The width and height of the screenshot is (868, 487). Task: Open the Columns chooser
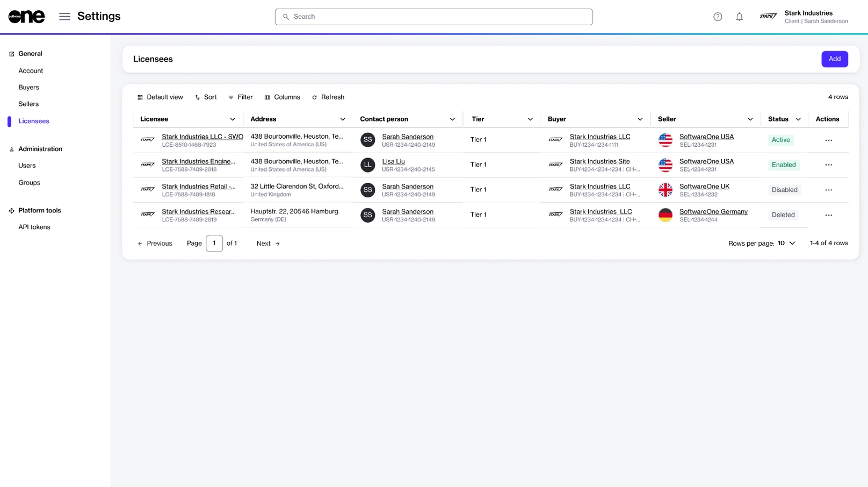(282, 97)
